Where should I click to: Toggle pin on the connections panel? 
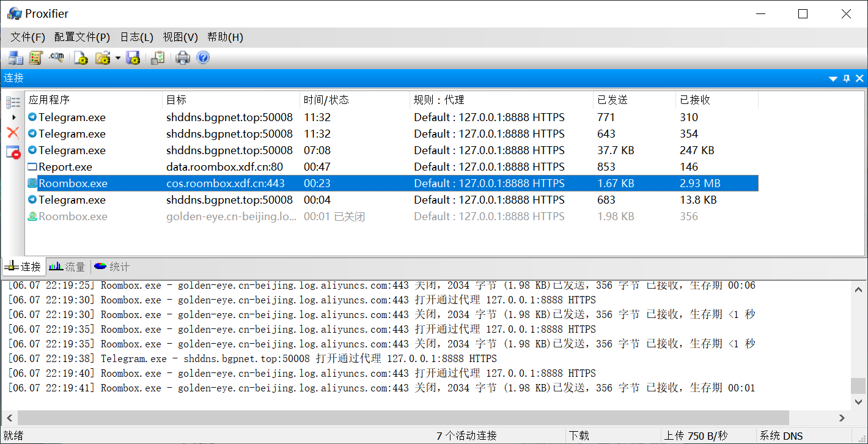pyautogui.click(x=847, y=78)
